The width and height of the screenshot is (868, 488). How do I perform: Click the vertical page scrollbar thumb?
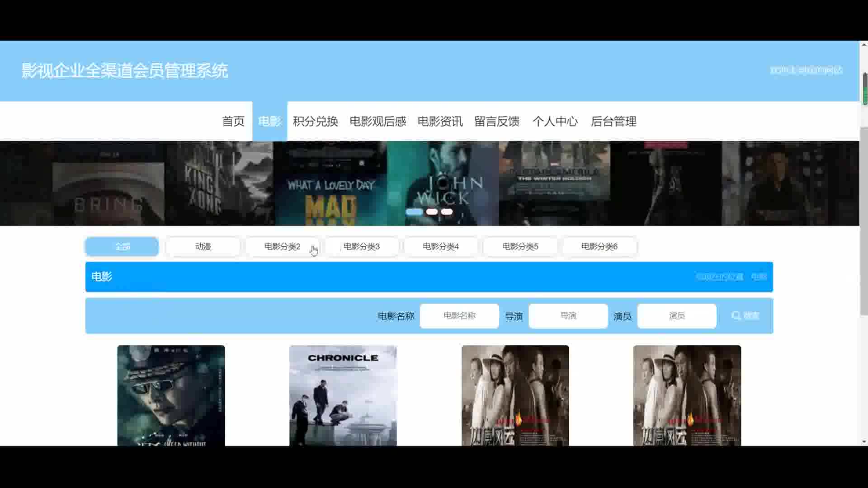pos(864,89)
